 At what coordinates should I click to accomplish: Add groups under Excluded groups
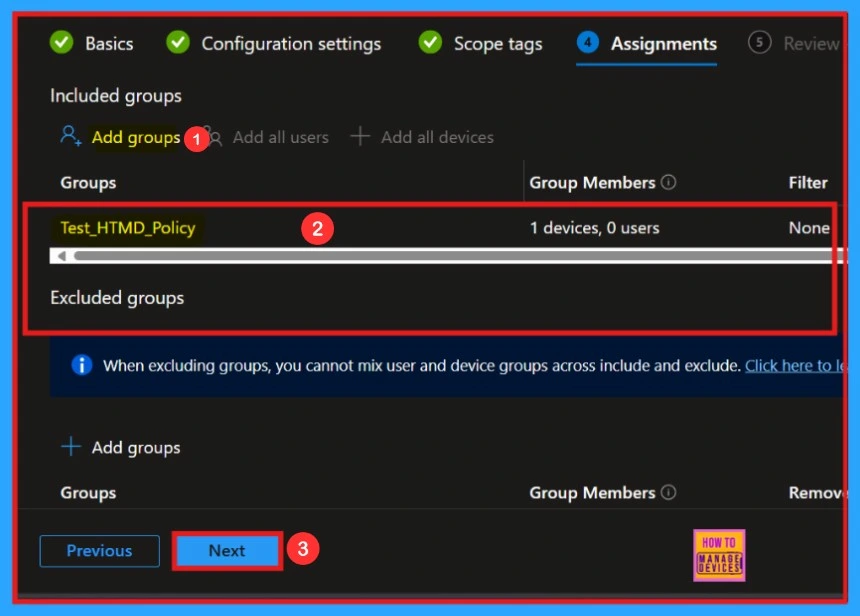pyautogui.click(x=135, y=448)
